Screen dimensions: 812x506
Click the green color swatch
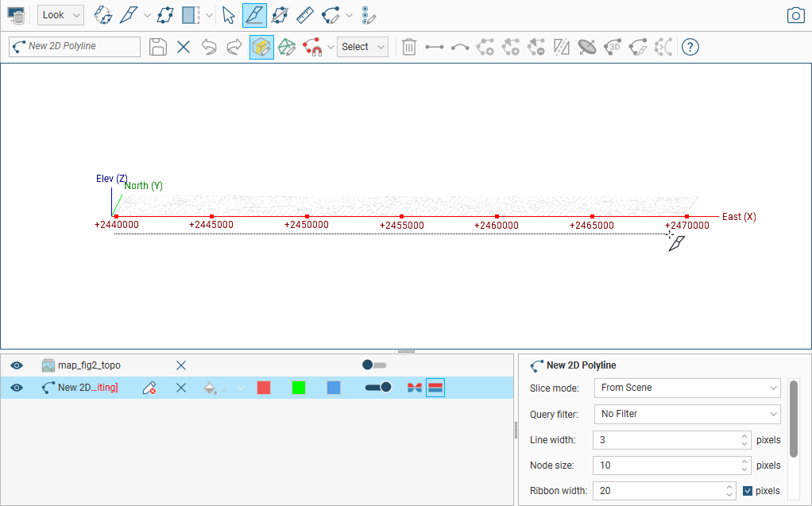click(299, 388)
